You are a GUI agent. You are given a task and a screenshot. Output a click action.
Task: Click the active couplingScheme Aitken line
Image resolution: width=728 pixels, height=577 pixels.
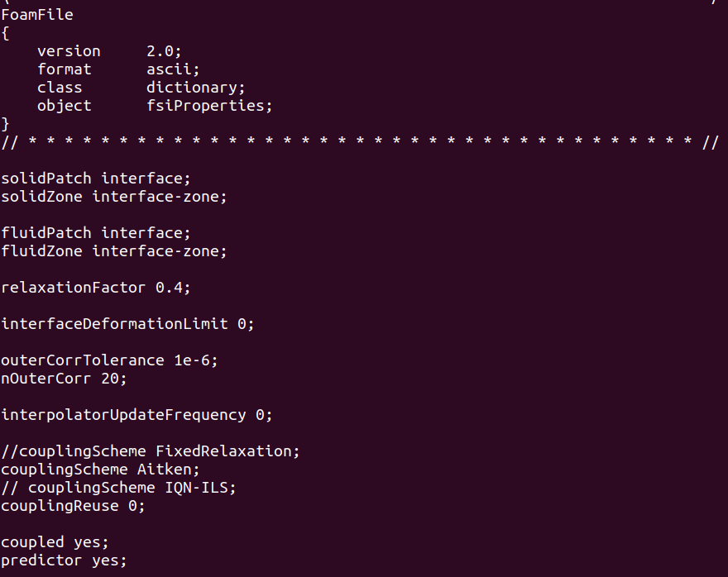point(100,470)
